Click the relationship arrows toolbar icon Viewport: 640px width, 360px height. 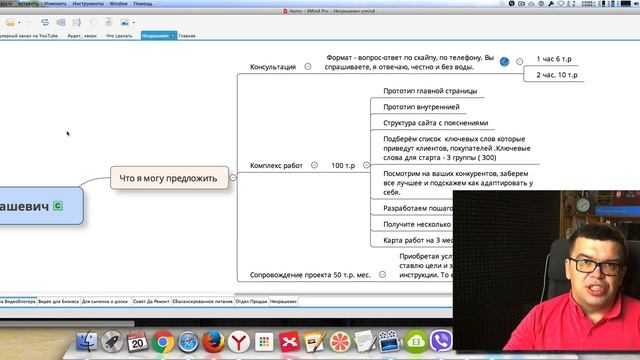click(45, 22)
